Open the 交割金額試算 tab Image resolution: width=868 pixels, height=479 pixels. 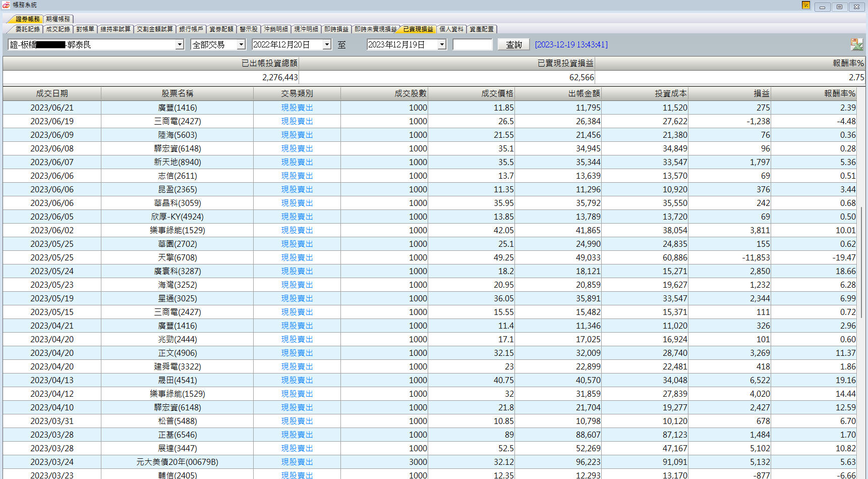tap(155, 29)
